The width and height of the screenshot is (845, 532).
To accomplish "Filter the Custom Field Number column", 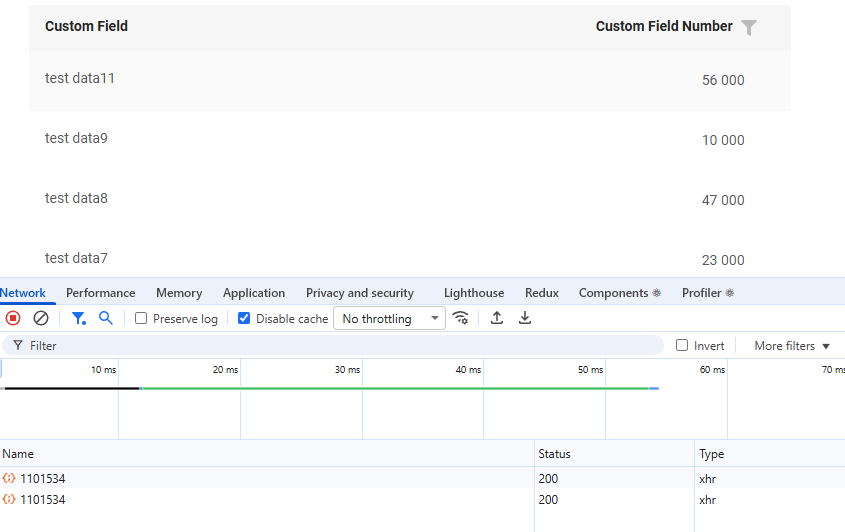I will 749,28.
